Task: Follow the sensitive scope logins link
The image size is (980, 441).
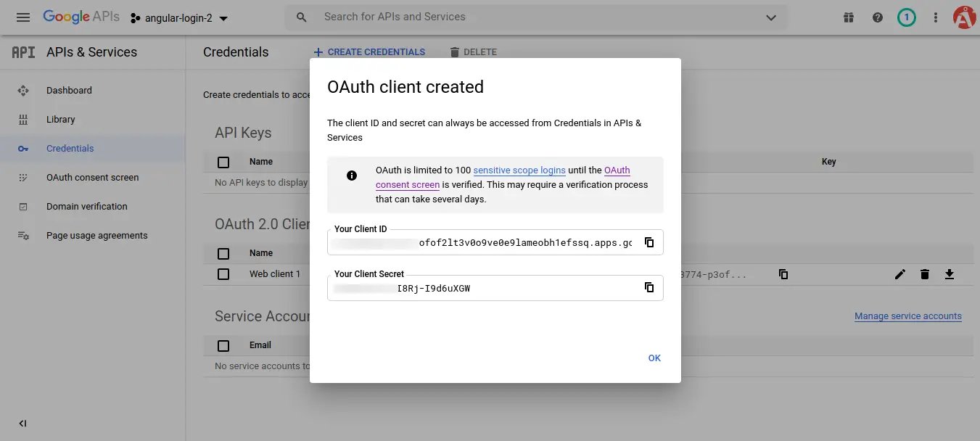Action: [x=519, y=170]
